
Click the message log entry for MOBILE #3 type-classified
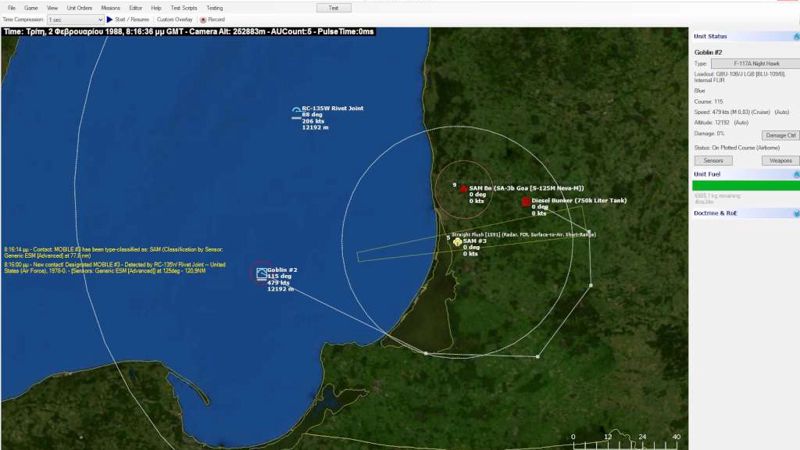coord(113,253)
